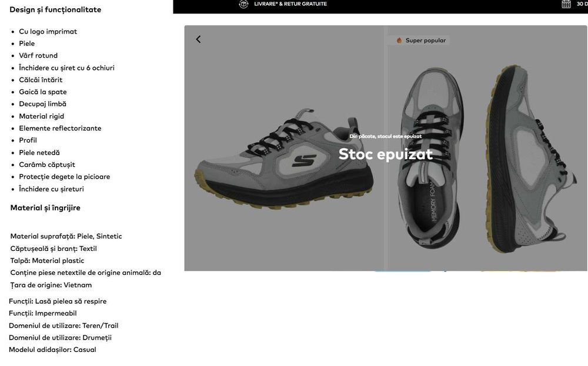Click the calendar icon in top banner
This screenshot has width=588, height=366.
click(566, 4)
